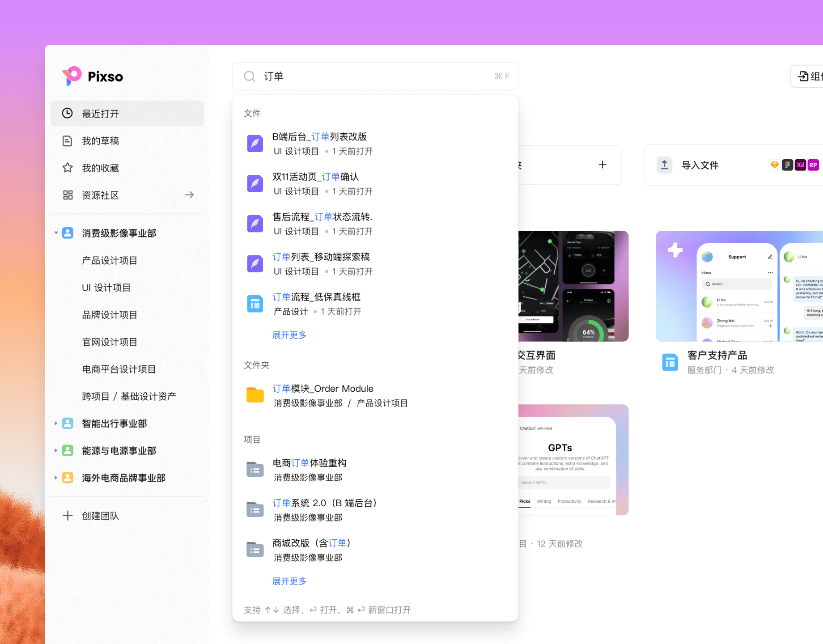Click the Pixso logo
The width and height of the screenshot is (823, 644).
tap(92, 76)
